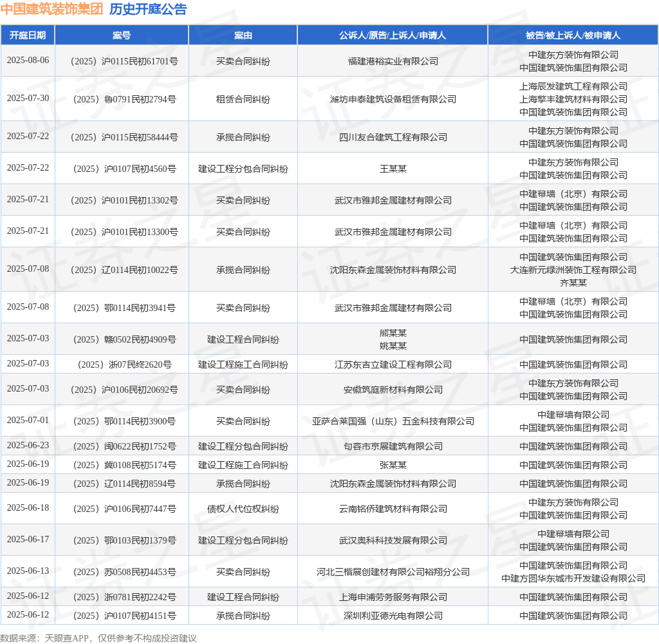Click the 租赁合同纠纷 case cause cell
Viewport: 659px width, 644px height.
point(243,99)
